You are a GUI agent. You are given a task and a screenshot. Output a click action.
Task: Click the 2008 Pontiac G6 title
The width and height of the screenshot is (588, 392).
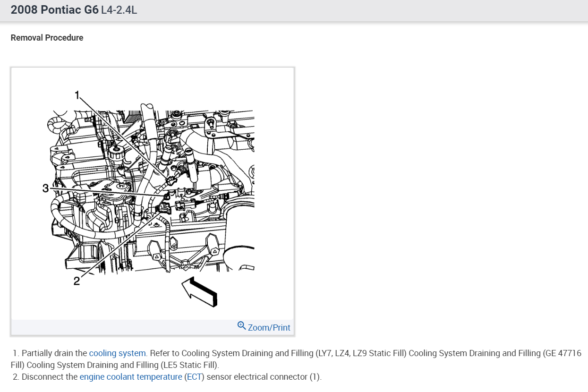(54, 10)
